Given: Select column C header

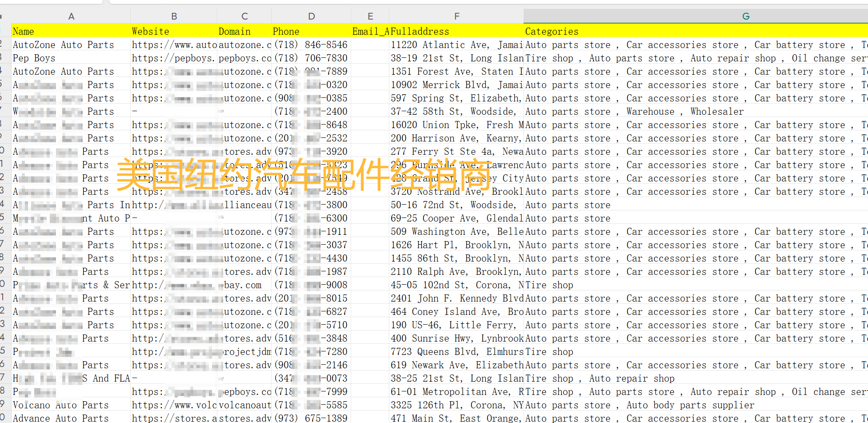Looking at the screenshot, I should pos(244,16).
